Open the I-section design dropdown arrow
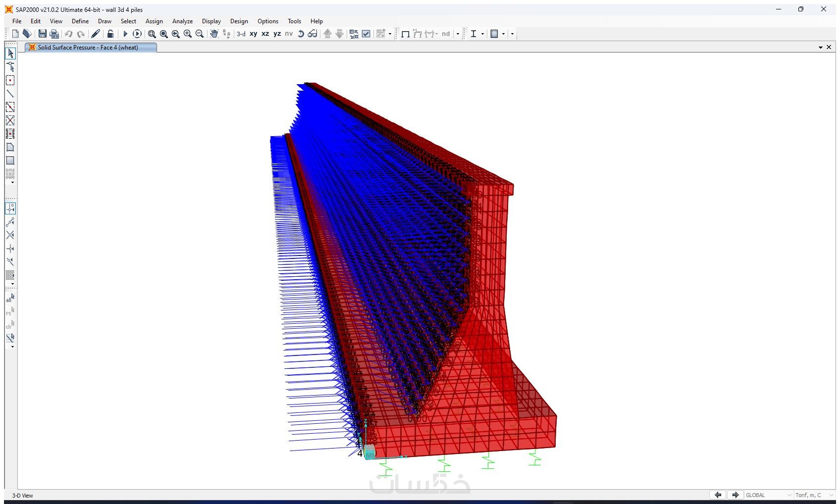Image resolution: width=840 pixels, height=504 pixels. [482, 34]
